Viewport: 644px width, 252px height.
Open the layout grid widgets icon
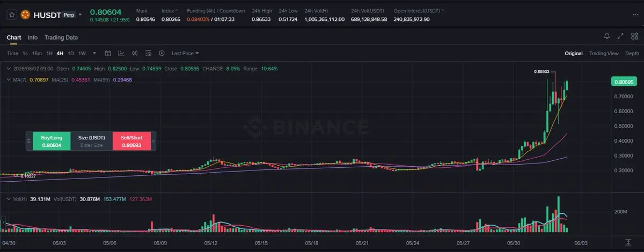coord(635,36)
